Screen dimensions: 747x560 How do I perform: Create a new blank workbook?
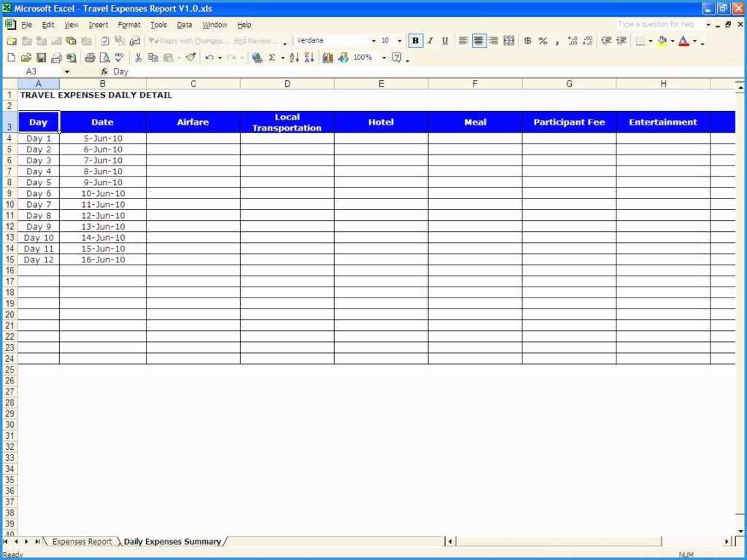11,58
